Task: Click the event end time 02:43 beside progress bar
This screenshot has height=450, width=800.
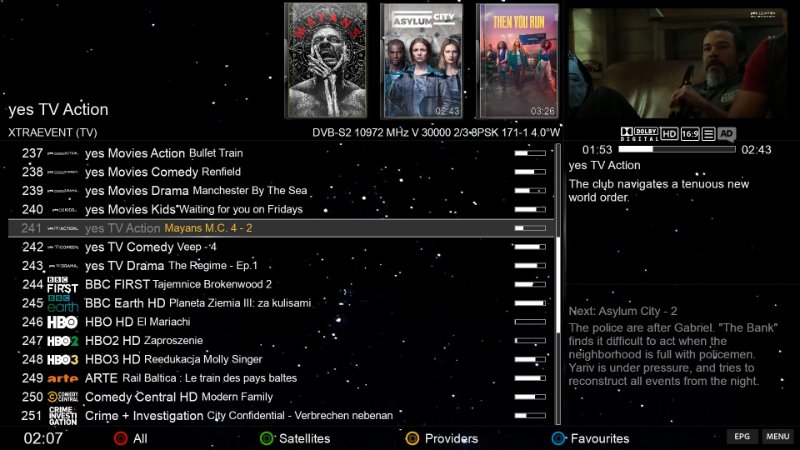Action: (x=756, y=149)
